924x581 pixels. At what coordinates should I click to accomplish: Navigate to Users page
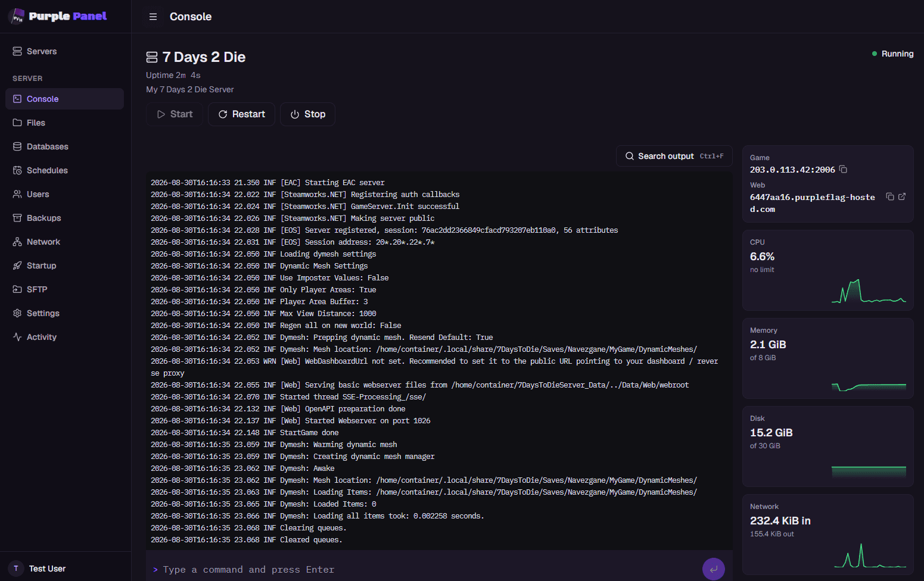pyautogui.click(x=64, y=194)
